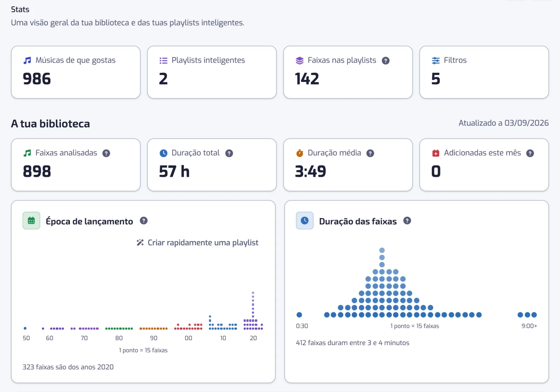Click the blue clock icon of Duração das faixas
Image resolution: width=560 pixels, height=392 pixels.
(305, 220)
